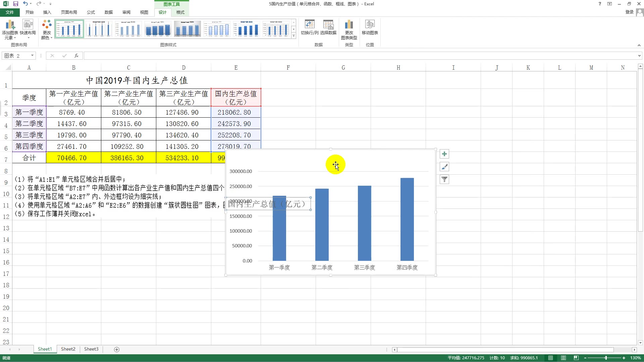The width and height of the screenshot is (644, 362).
Task: Click the 第四季度 bar in the chart
Action: 407,219
